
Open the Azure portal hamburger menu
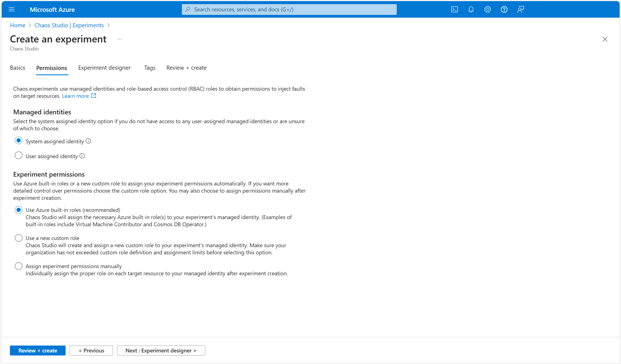point(12,10)
